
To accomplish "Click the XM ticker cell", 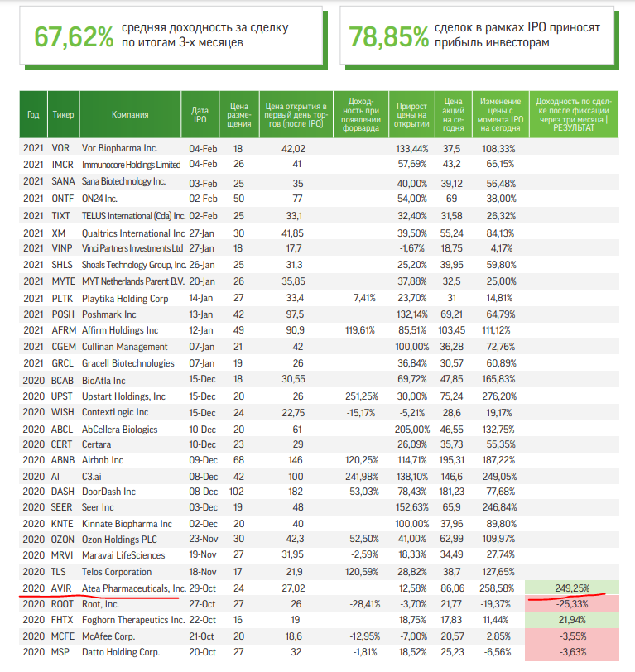I will (58, 233).
